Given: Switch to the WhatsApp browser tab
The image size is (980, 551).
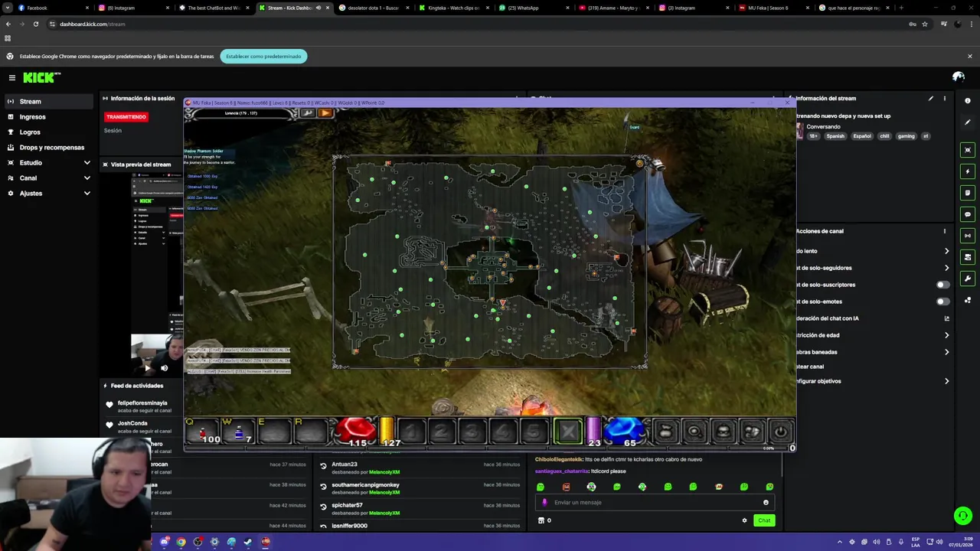Looking at the screenshot, I should (533, 8).
